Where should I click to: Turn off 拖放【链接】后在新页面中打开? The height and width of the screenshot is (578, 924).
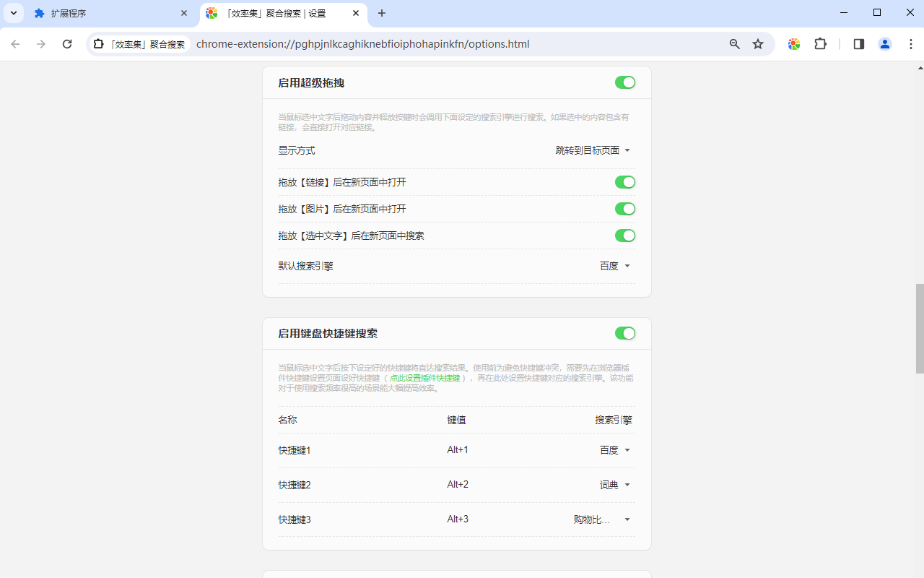pos(625,182)
